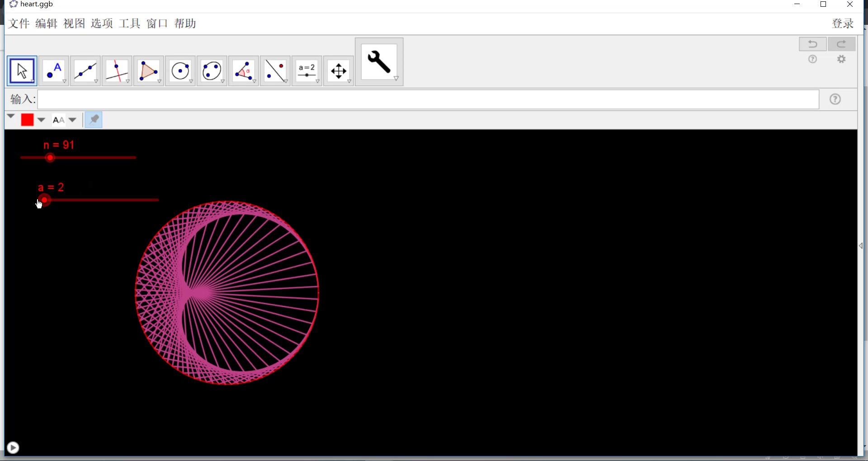Select the Move Graphics View tool
This screenshot has width=868, height=461.
(x=339, y=71)
